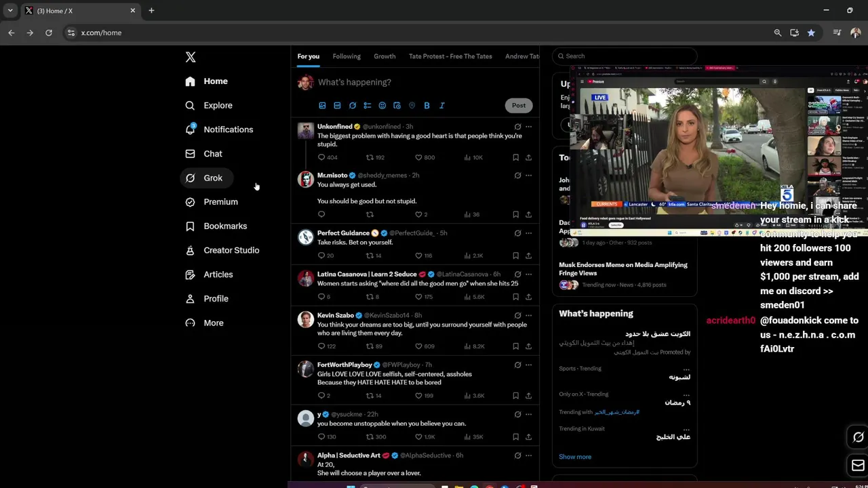Open Bookmarks in the sidebar
Image resolution: width=868 pixels, height=488 pixels.
[216, 226]
